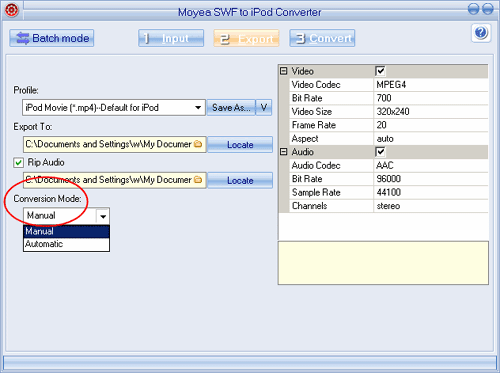Toggle the Audio enable checkbox
Viewport: 500px width, 373px height.
pos(380,152)
